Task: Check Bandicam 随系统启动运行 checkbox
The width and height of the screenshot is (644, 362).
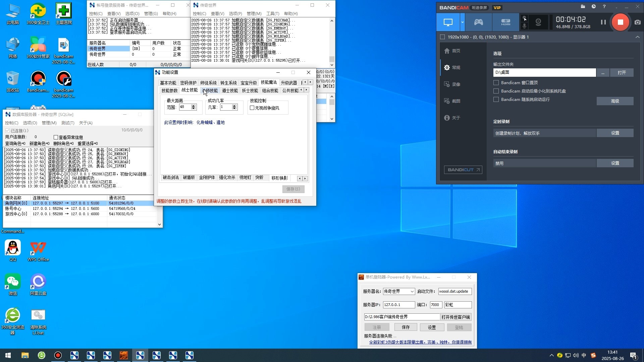Action: pos(496,100)
